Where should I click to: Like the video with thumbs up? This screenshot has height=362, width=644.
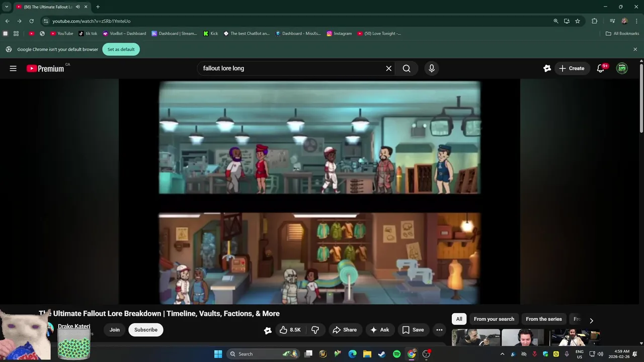click(x=290, y=330)
